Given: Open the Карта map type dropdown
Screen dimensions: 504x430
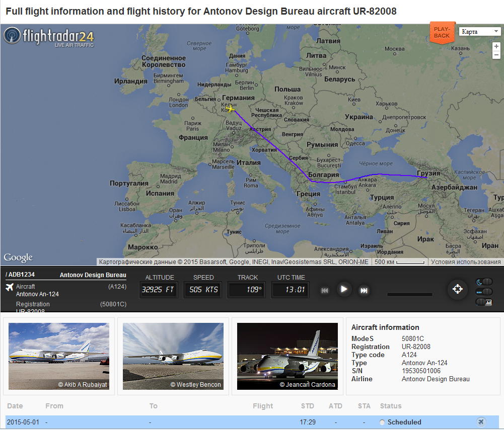Looking at the screenshot, I should 479,32.
